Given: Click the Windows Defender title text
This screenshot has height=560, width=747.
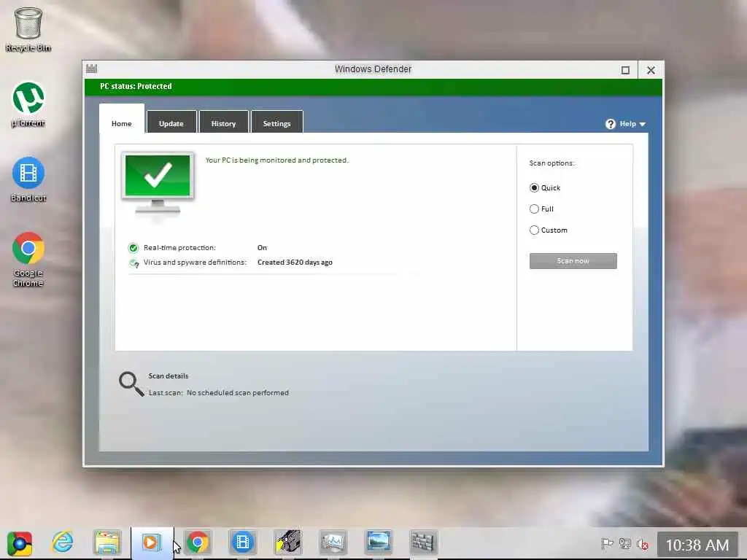Looking at the screenshot, I should [373, 69].
